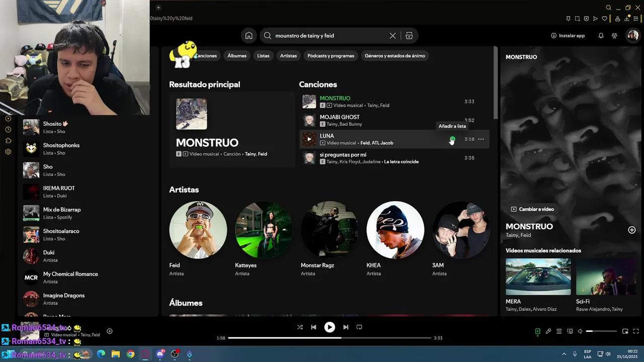Screen dimensions: 644x362
Task: Mute Spotify volume speaker icon
Action: (580, 331)
